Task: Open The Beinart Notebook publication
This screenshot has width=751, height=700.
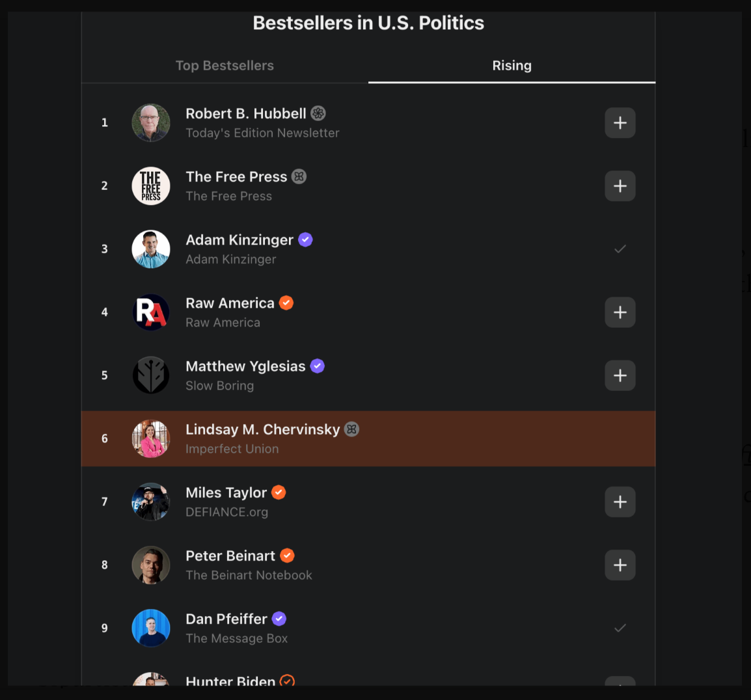Action: pos(249,575)
